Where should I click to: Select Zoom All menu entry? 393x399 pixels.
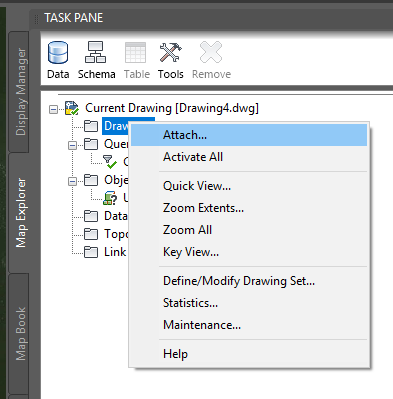[249, 230]
